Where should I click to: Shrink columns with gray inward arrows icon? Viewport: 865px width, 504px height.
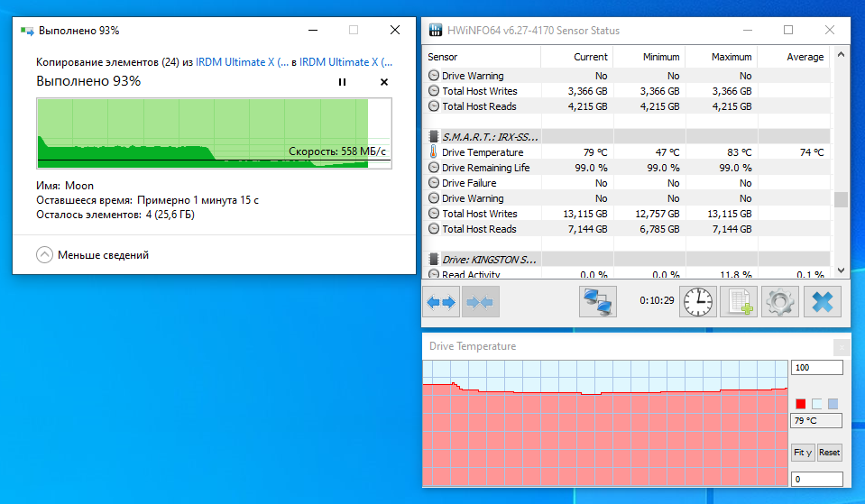[480, 302]
